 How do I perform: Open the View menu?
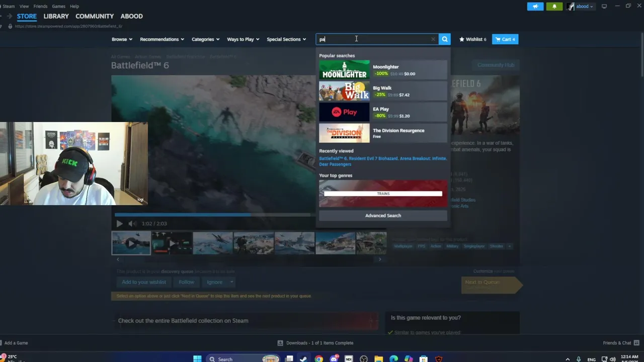pos(24,7)
